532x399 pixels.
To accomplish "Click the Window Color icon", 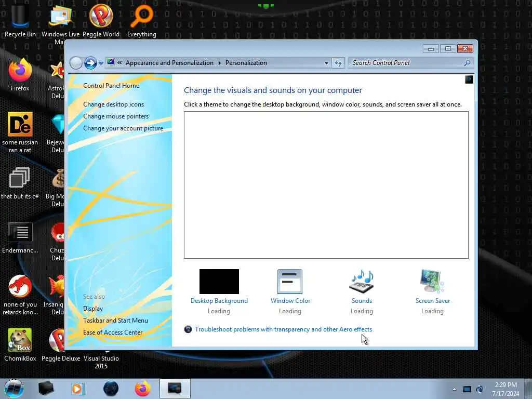I will [290, 281].
